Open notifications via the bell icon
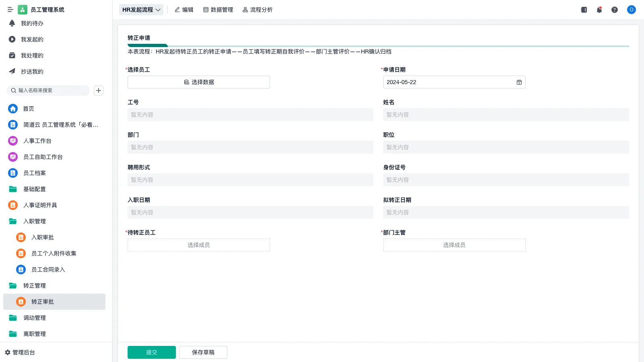644x362 pixels. tap(599, 10)
